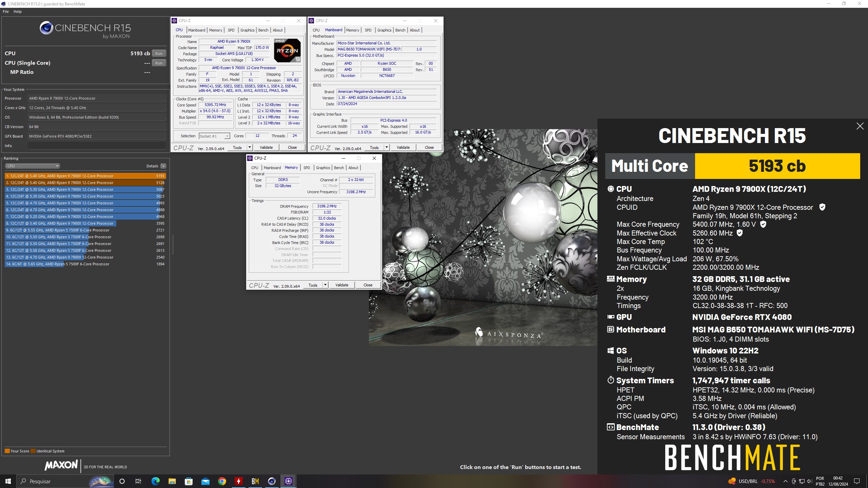Screen dimensions: 868x488
Task: Click CPU-Z window icon in CPU tab window
Action: (174, 21)
